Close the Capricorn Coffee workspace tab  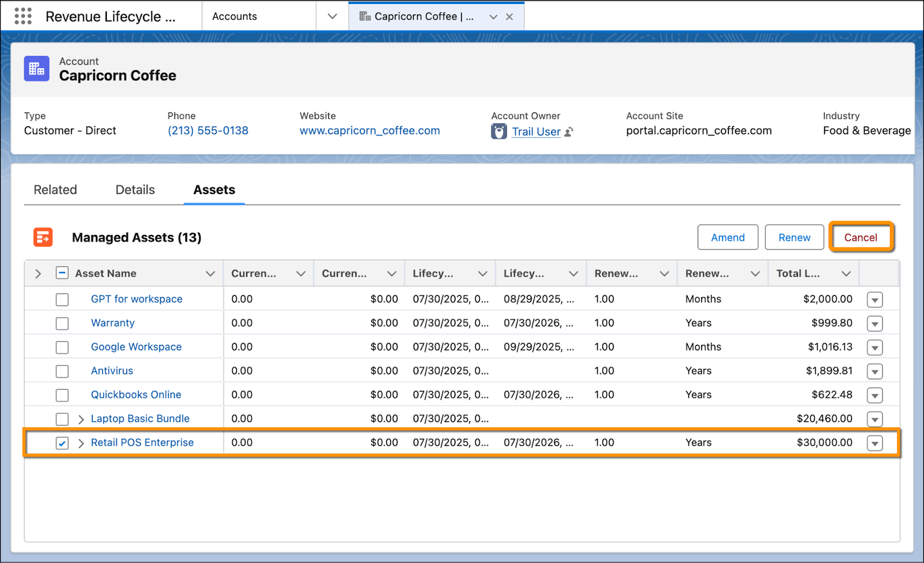[509, 17]
